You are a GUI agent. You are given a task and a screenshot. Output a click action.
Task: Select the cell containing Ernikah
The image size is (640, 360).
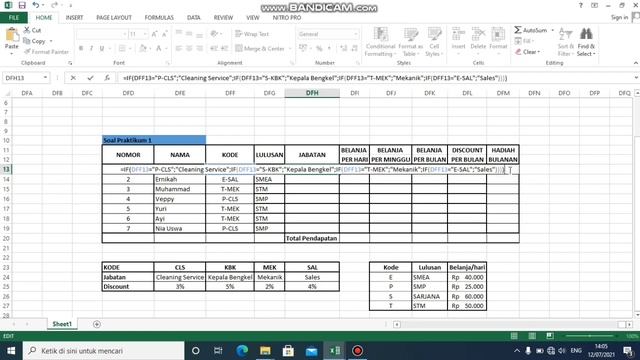(180, 179)
